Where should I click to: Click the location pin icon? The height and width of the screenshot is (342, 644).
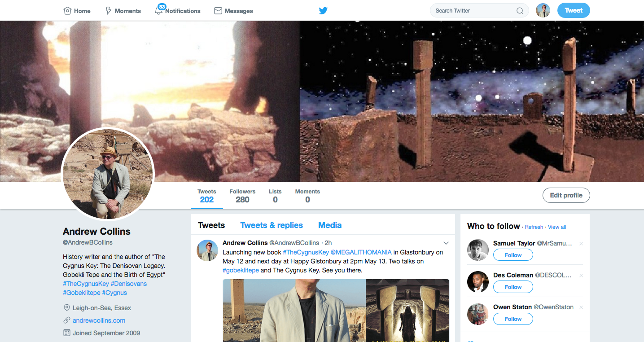point(67,308)
